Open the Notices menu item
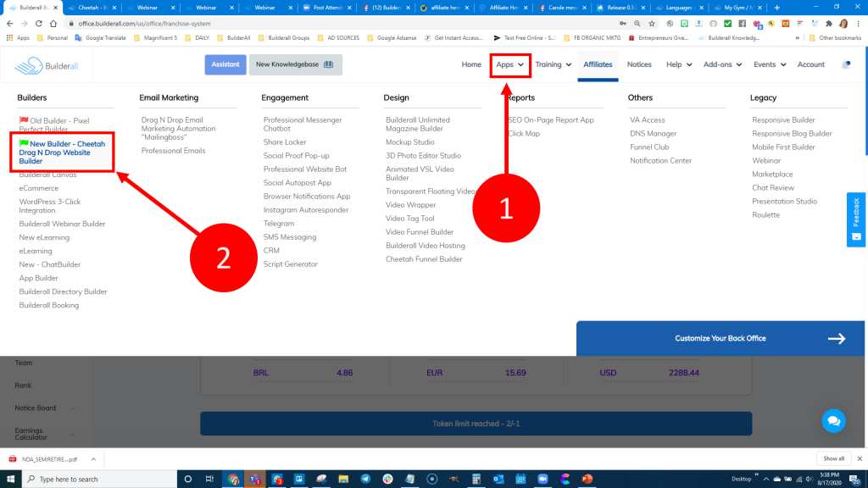Screen dimensions: 868x488 [639, 64]
